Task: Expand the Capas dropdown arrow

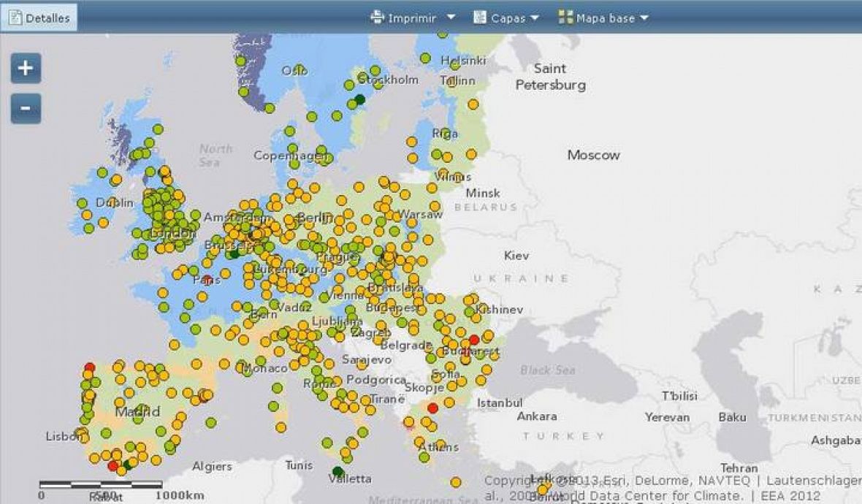Action: (535, 18)
